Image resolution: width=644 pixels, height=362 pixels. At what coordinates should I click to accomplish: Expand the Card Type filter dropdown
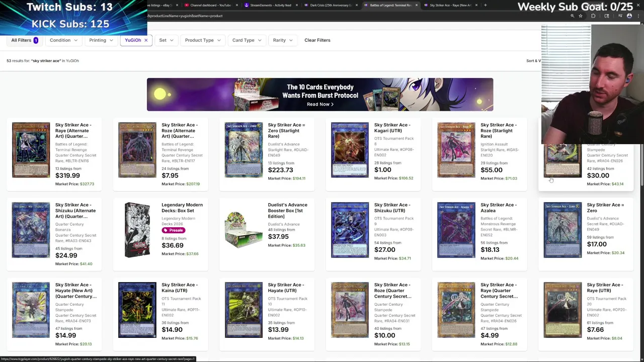247,40
